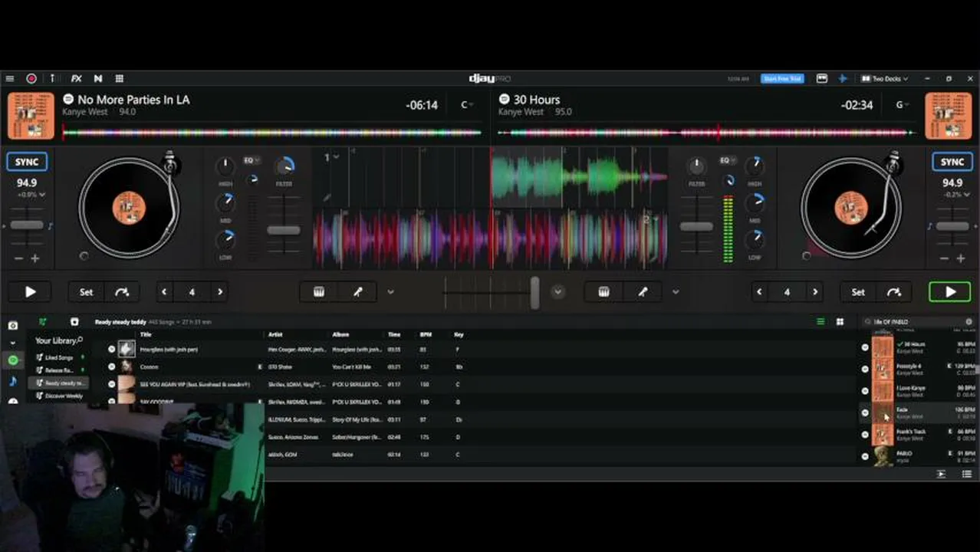Increase right deck loop length arrow
The height and width of the screenshot is (552, 980).
[x=815, y=292]
